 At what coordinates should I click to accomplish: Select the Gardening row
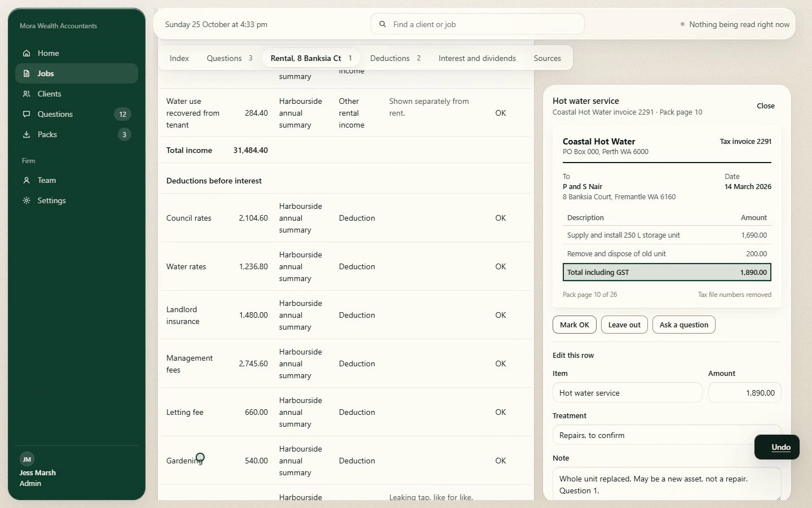(x=346, y=461)
